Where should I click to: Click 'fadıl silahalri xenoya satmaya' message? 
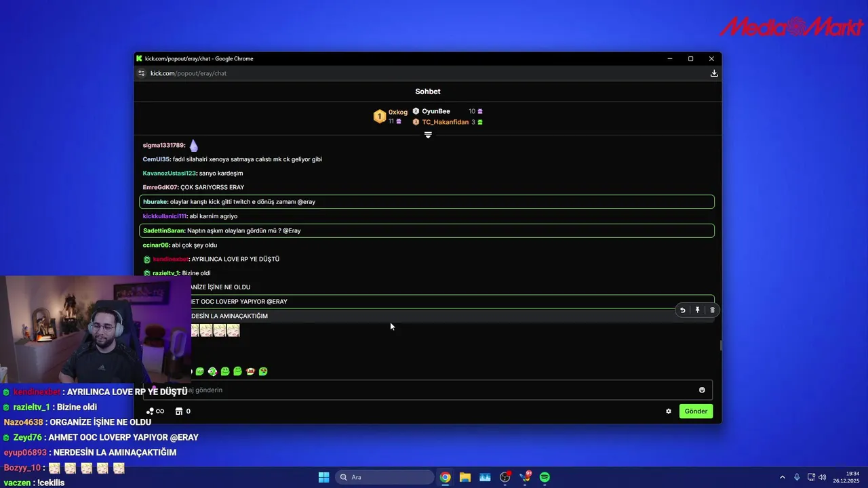click(x=248, y=159)
